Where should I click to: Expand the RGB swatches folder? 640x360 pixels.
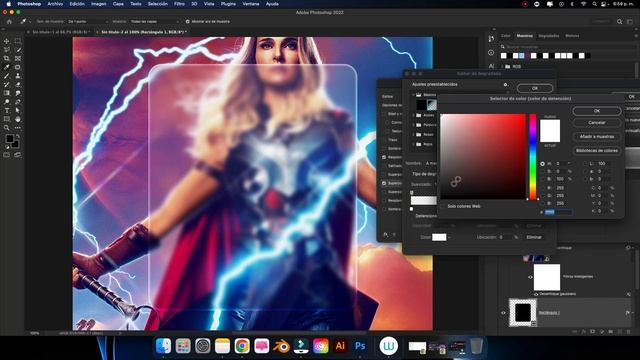(x=502, y=66)
